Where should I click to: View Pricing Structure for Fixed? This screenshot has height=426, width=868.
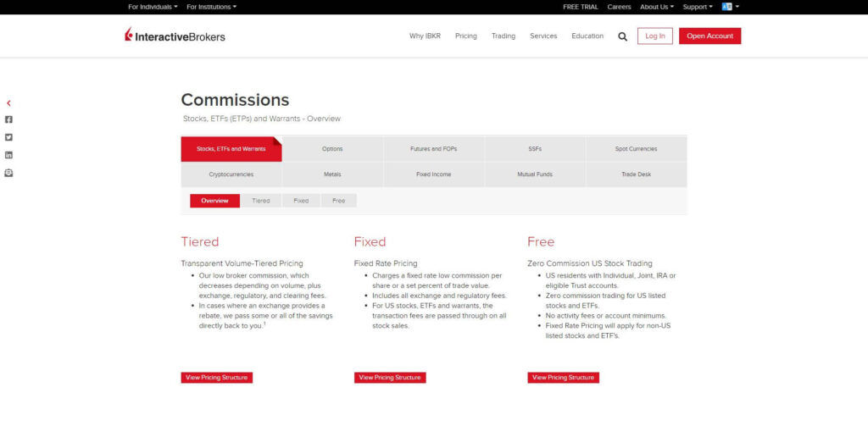[390, 378]
